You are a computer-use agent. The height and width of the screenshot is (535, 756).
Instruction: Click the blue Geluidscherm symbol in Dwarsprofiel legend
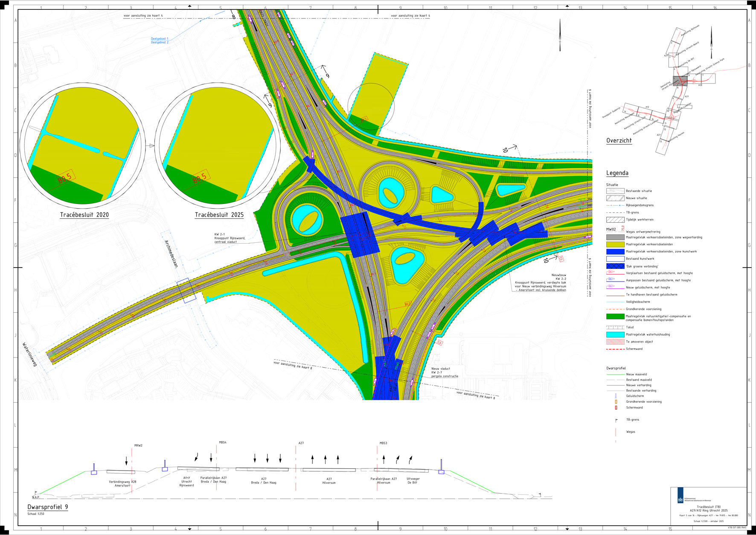616,396
